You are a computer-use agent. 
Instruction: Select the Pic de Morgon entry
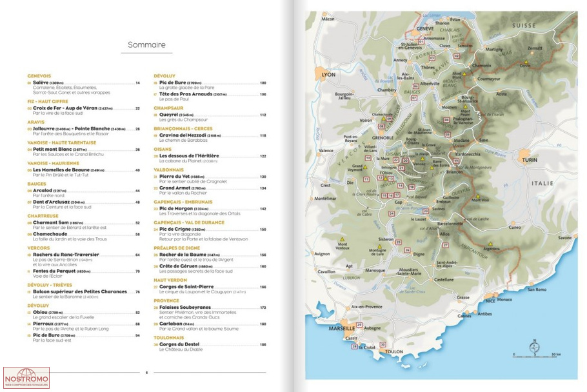[x=210, y=211]
